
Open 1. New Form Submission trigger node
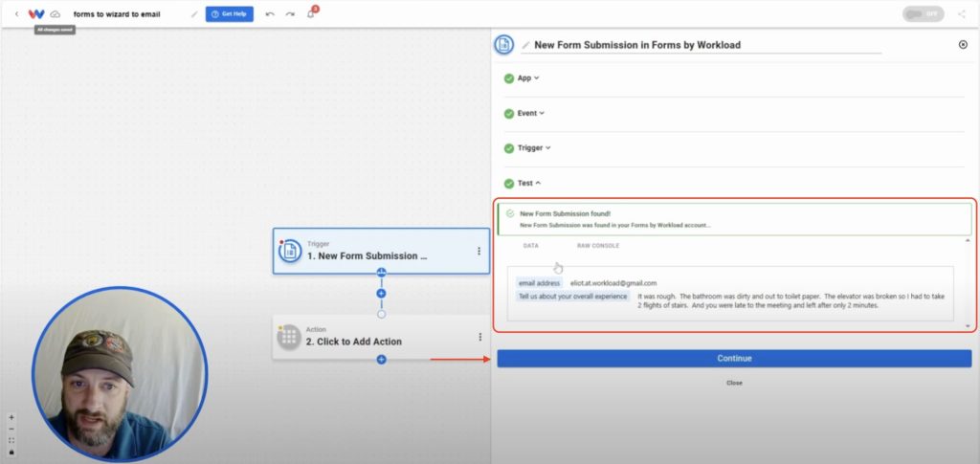[381, 251]
